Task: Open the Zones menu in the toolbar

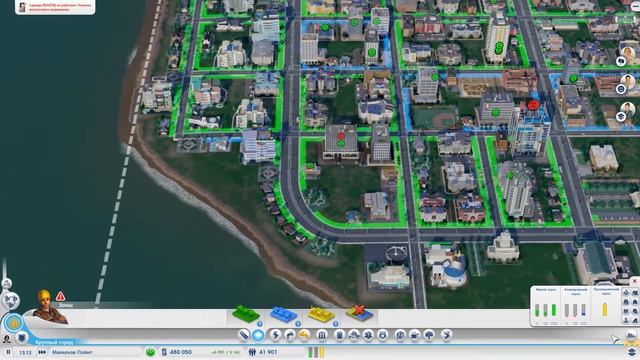Action: (258, 335)
